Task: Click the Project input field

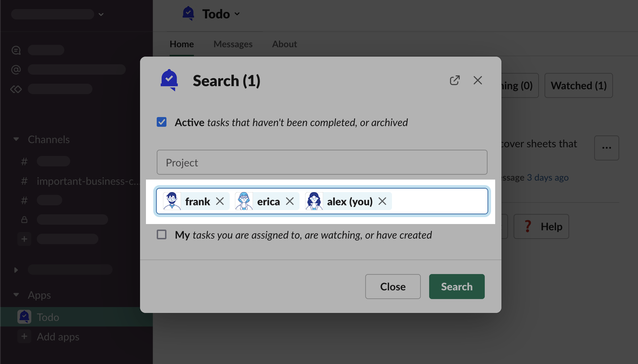Action: click(322, 162)
